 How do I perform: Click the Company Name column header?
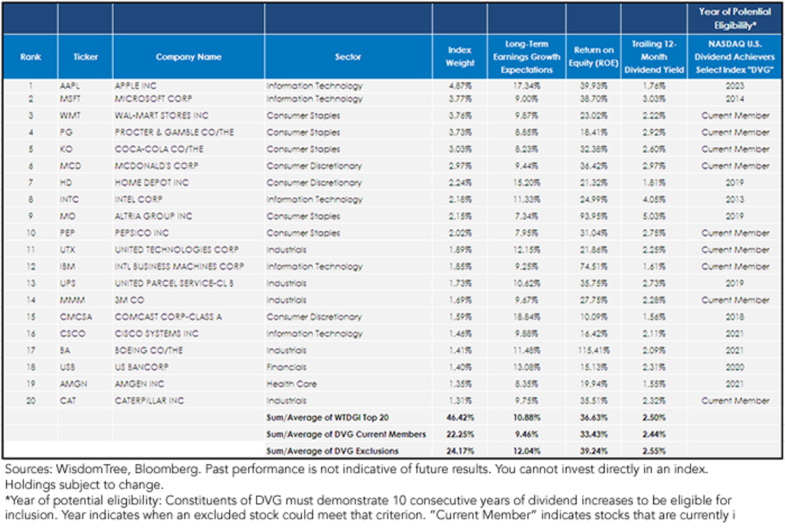188,57
